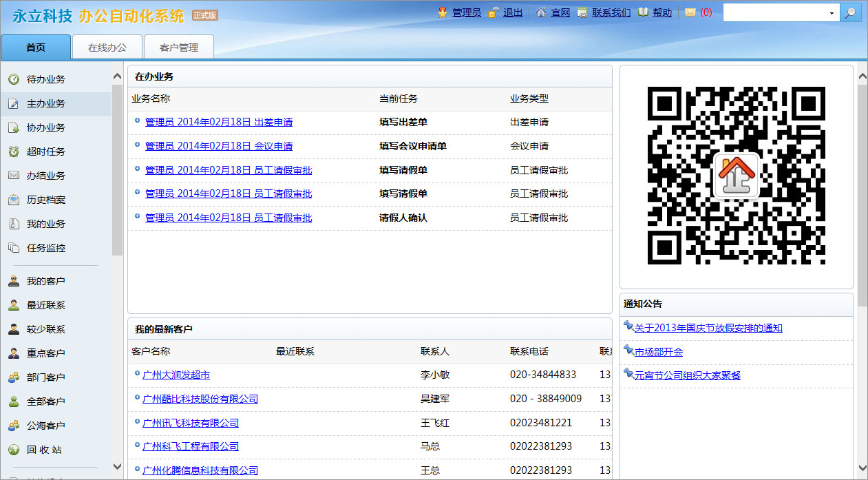Open 任务监控 via its icon
Image resolution: width=868 pixels, height=480 pixels.
click(x=14, y=248)
